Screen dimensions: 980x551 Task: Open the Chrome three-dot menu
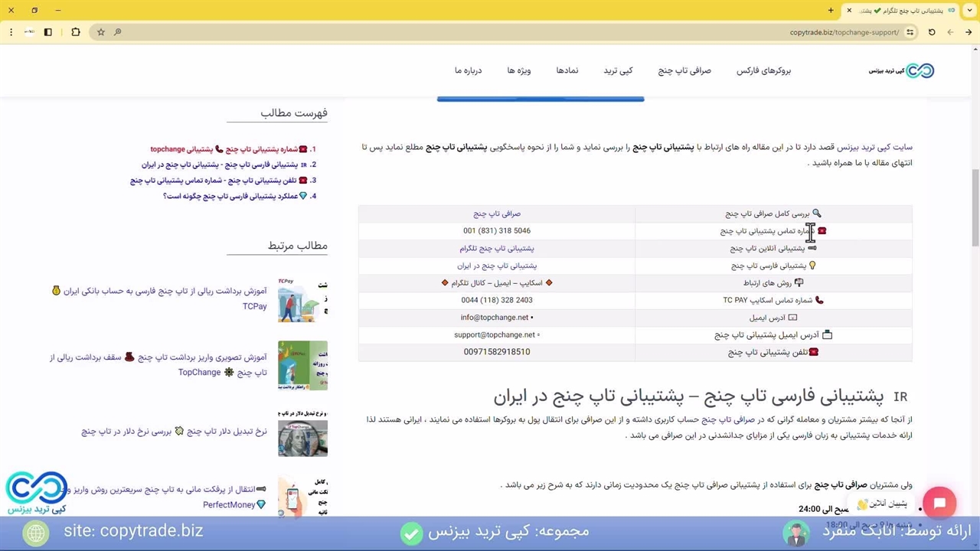11,32
